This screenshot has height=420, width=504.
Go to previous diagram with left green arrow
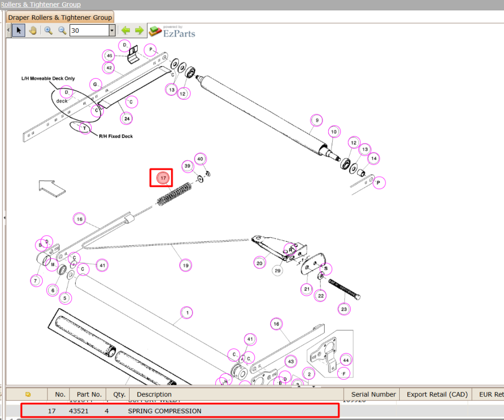[x=125, y=31]
